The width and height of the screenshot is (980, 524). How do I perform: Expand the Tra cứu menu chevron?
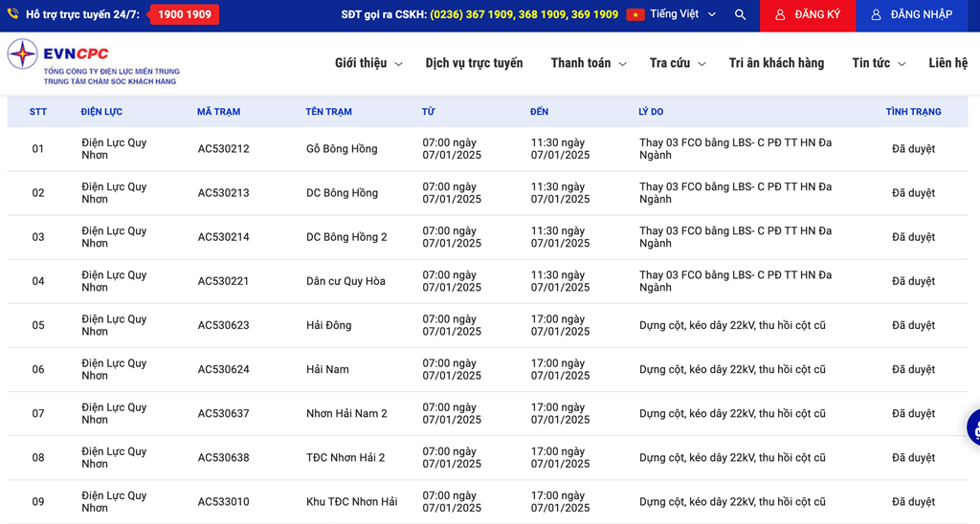point(702,64)
